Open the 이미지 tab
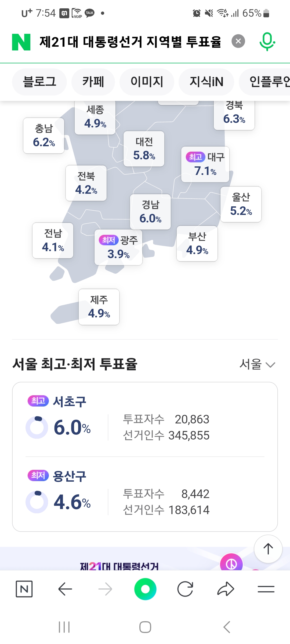290x644 pixels. [147, 82]
